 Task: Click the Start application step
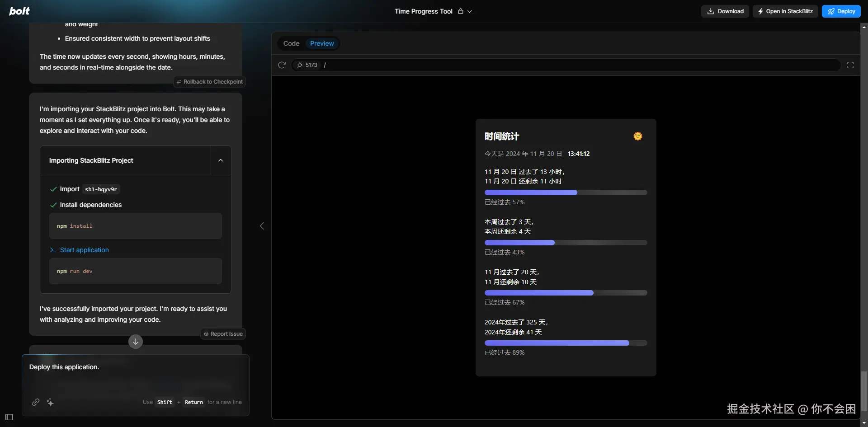pos(84,250)
